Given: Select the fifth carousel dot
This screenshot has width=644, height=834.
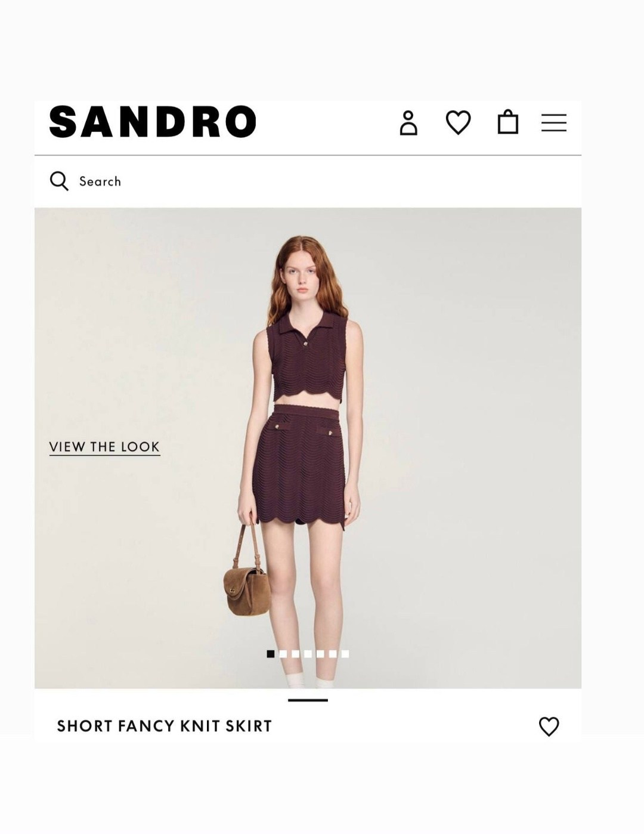Looking at the screenshot, I should tap(320, 654).
